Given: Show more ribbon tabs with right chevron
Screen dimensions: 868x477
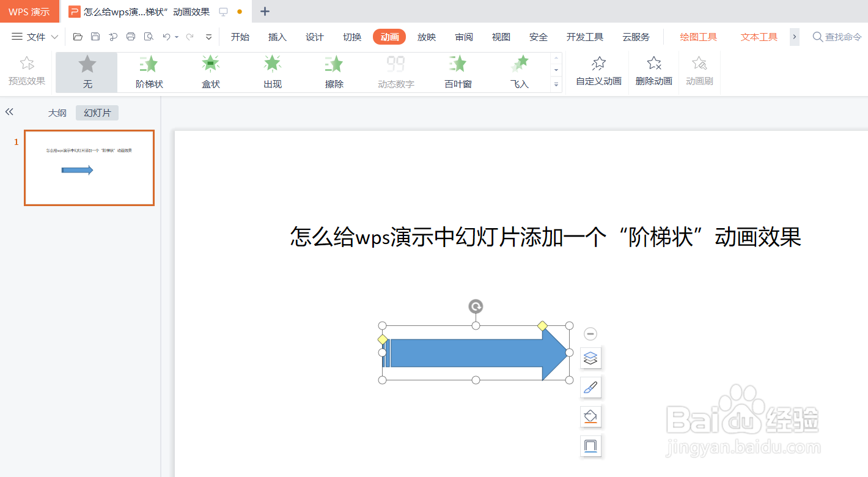Looking at the screenshot, I should coord(795,37).
